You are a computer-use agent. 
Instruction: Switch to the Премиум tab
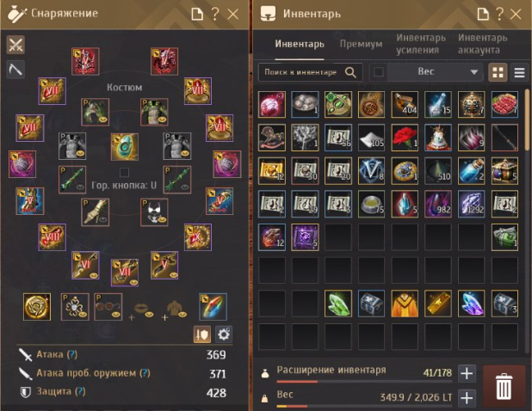click(361, 44)
